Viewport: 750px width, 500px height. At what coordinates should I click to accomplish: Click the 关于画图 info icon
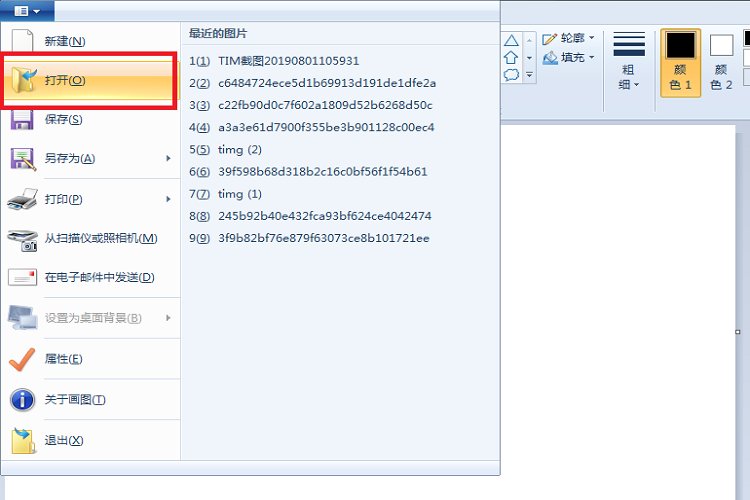click(22, 399)
